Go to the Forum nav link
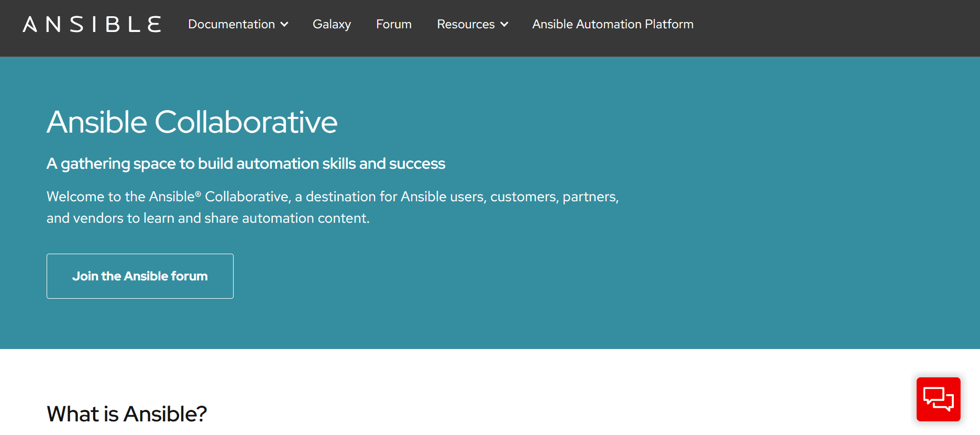The image size is (980, 435). [394, 24]
